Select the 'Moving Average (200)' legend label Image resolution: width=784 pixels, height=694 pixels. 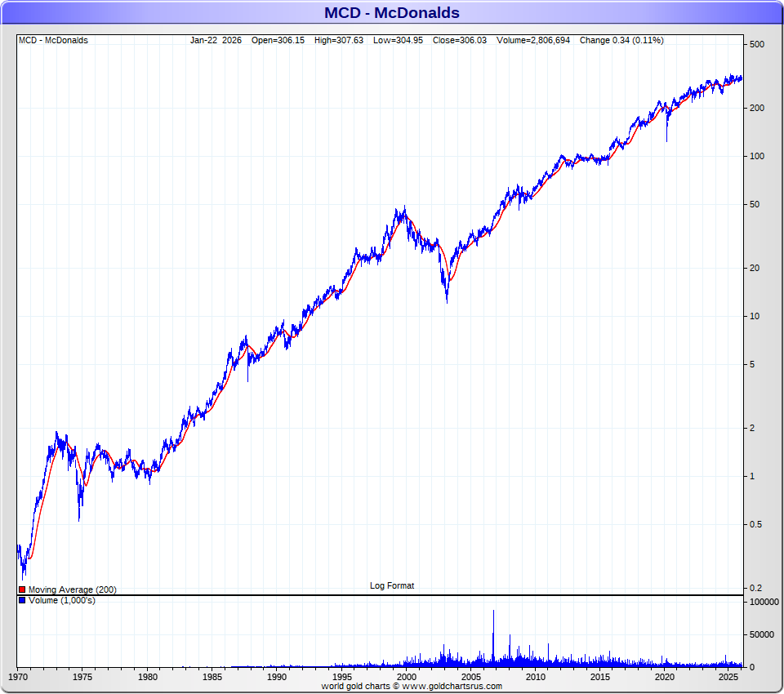point(73,590)
